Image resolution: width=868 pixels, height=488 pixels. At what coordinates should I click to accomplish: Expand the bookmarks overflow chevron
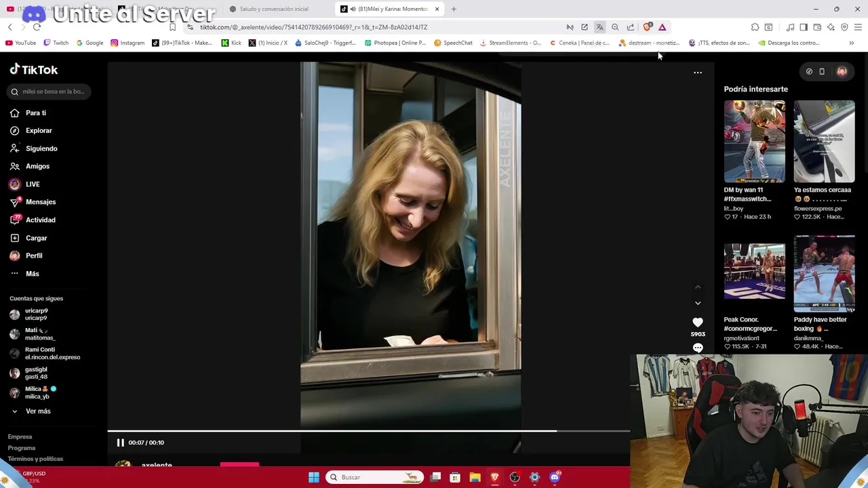(x=852, y=43)
